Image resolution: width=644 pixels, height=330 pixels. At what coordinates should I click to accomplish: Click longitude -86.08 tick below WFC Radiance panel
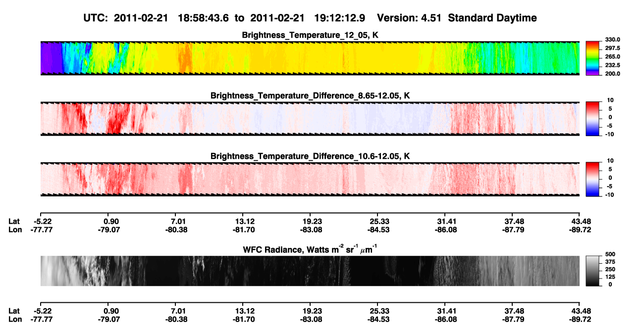[446, 320]
